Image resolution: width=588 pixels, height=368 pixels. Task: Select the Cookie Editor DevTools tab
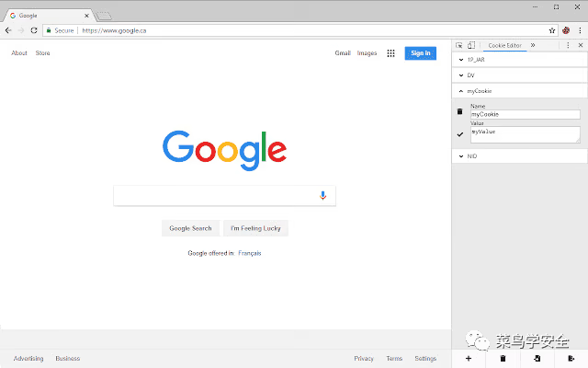(504, 45)
